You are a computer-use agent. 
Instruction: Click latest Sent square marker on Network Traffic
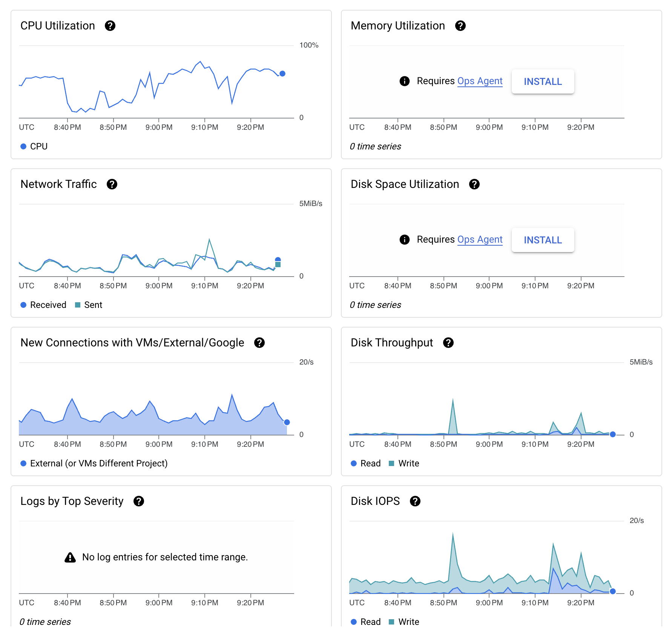coord(278,265)
